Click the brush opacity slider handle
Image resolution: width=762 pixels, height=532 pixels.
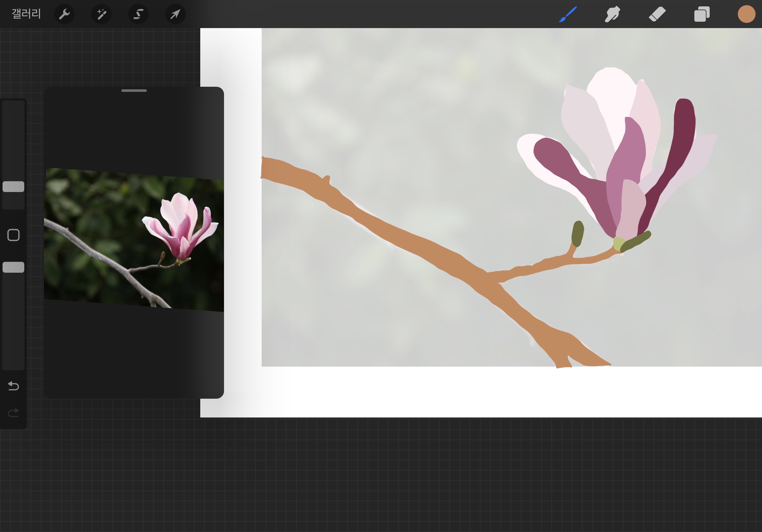13,267
